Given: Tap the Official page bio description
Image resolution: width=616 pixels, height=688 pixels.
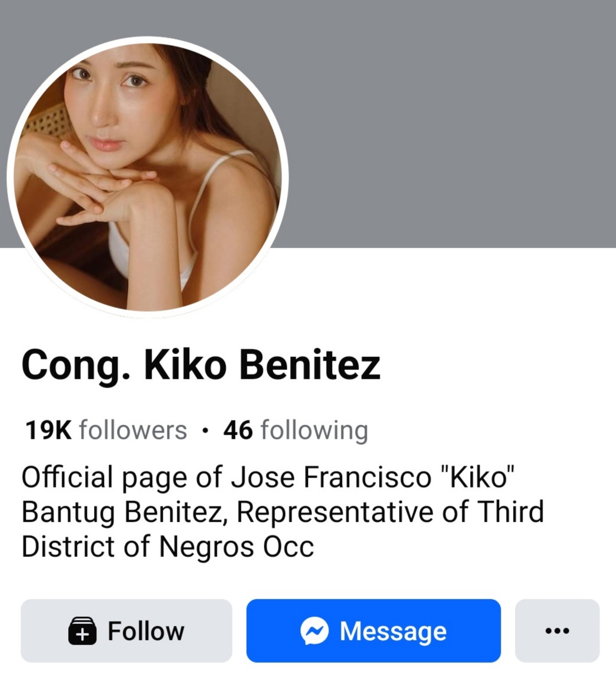Looking at the screenshot, I should 282,512.
